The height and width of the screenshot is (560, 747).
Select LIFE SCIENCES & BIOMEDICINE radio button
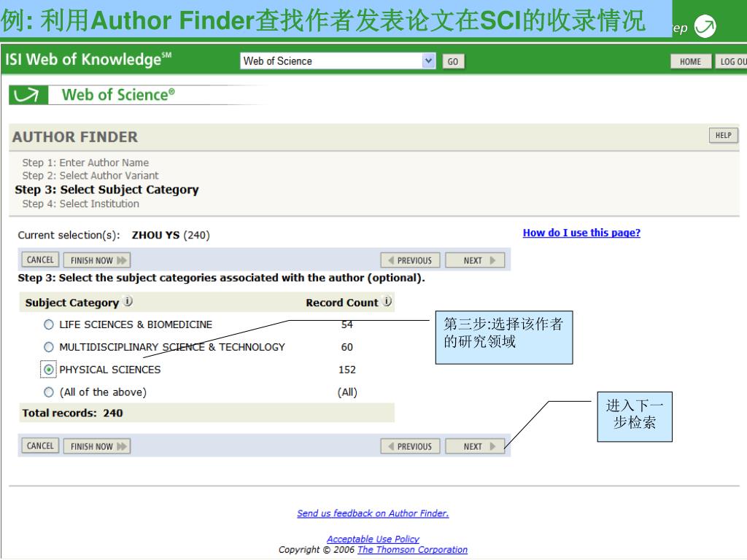click(x=49, y=324)
